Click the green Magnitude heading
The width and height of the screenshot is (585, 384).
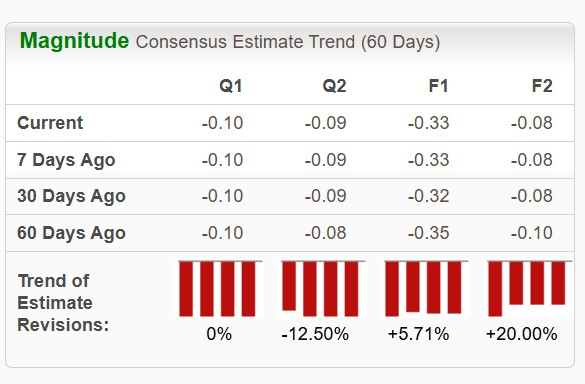[74, 41]
